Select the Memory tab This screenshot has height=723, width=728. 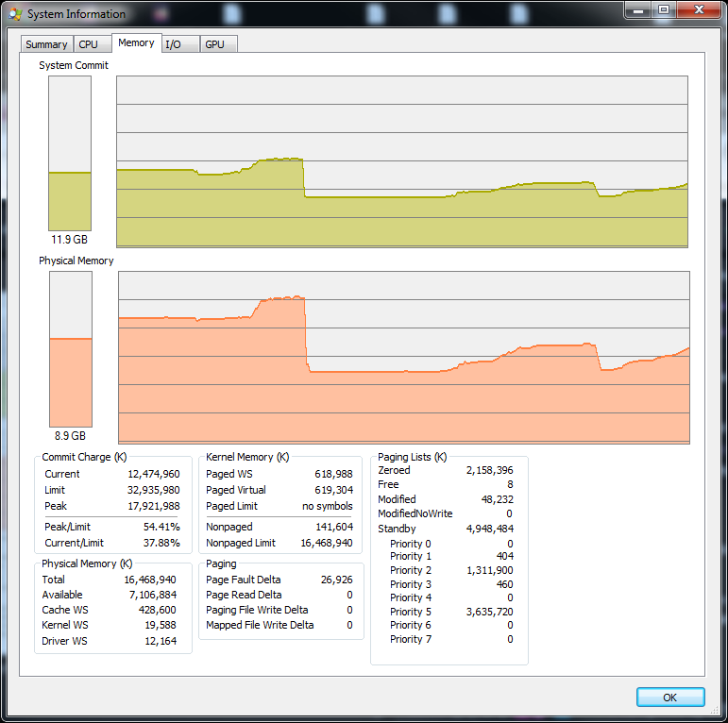click(137, 42)
